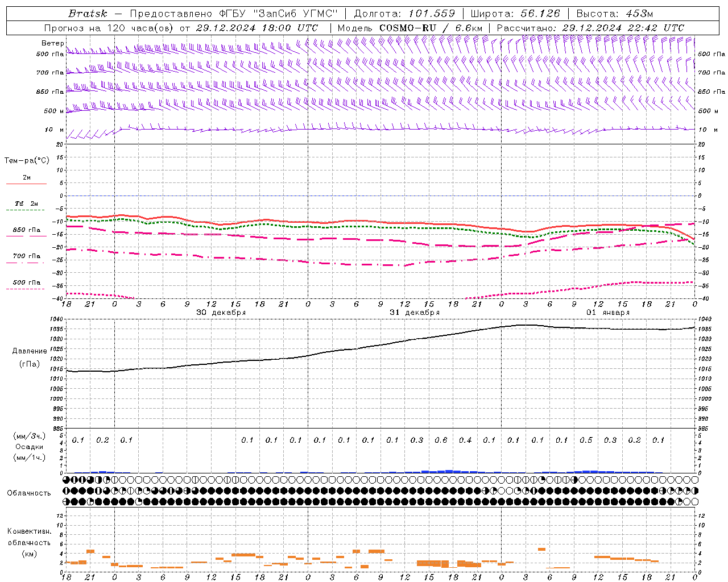Click the 0.6 precipitation value

(441, 440)
